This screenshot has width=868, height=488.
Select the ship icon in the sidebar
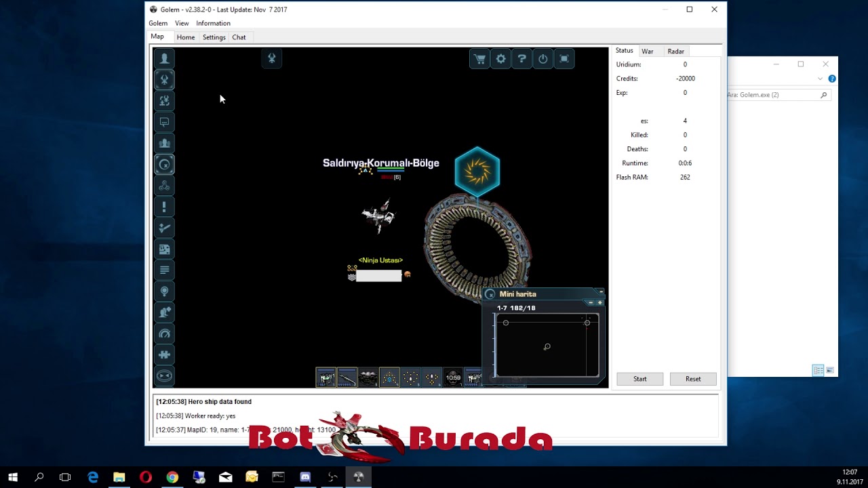point(164,80)
